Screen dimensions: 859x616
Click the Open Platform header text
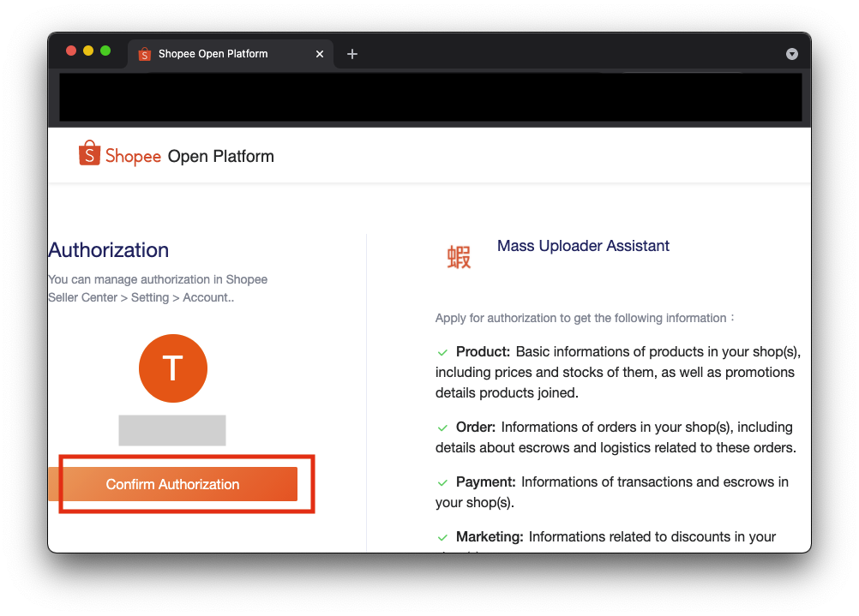[220, 156]
